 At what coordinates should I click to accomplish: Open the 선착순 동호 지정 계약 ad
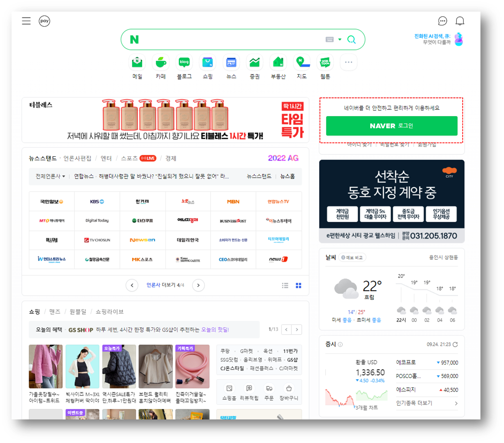click(x=392, y=201)
